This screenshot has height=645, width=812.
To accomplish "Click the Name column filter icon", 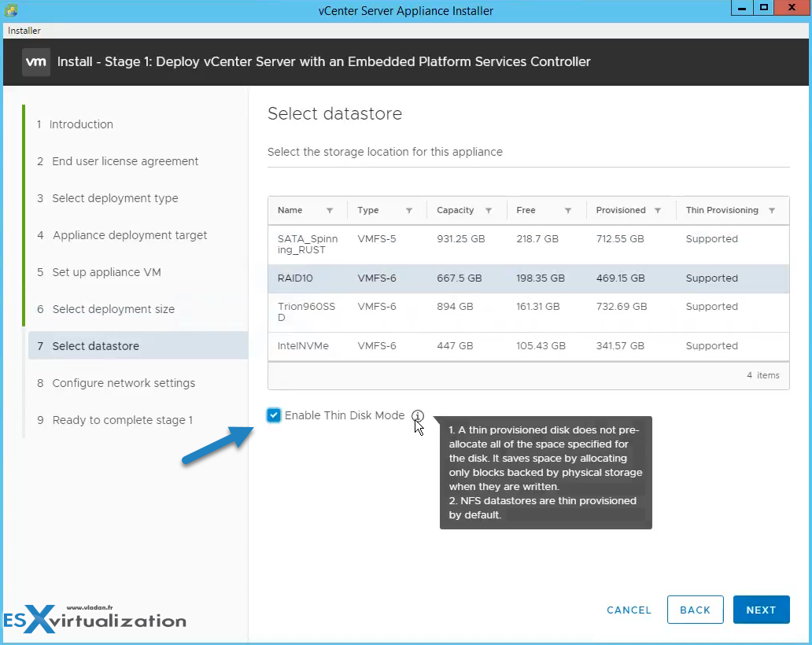I will pos(330,211).
